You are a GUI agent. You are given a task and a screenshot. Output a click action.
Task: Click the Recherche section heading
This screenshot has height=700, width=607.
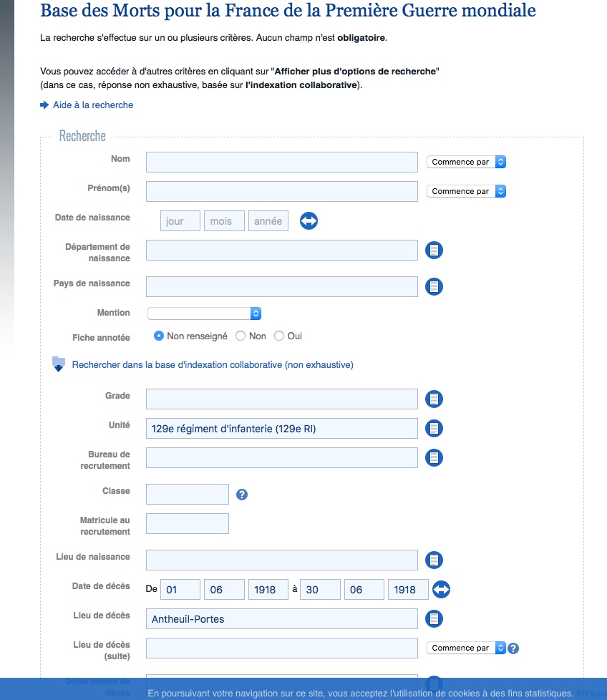point(82,136)
